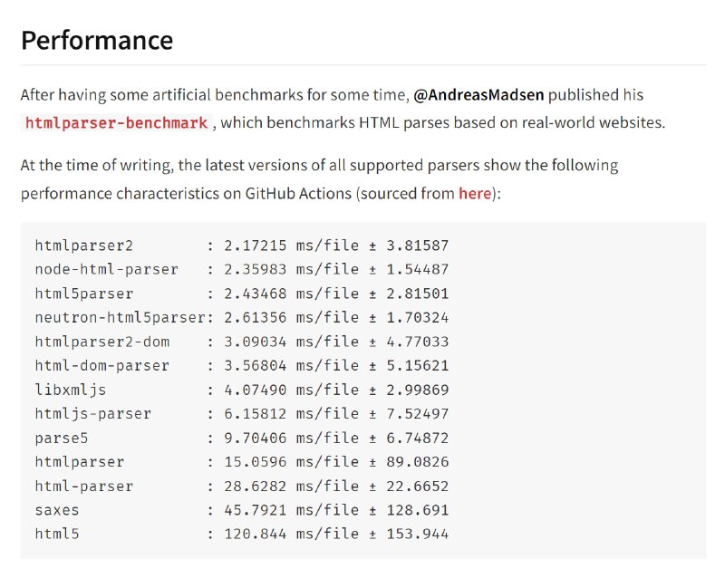The image size is (725, 588).
Task: Click the 89.0826 deviation value
Action: click(x=418, y=462)
